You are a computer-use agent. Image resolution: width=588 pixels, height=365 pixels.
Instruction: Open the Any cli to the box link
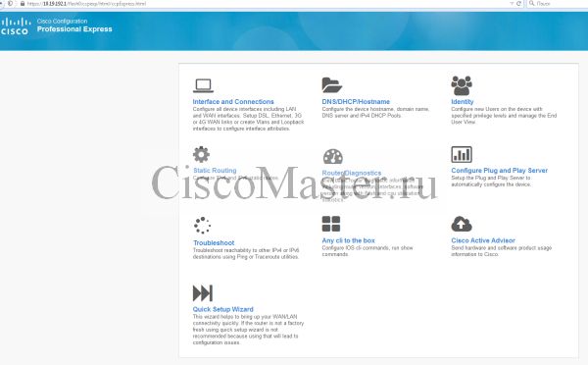348,240
